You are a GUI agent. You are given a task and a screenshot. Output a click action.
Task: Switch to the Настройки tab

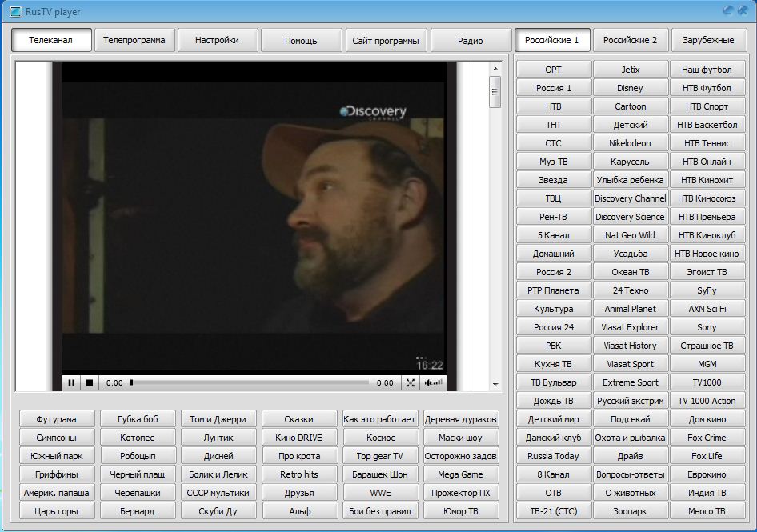[x=217, y=40]
